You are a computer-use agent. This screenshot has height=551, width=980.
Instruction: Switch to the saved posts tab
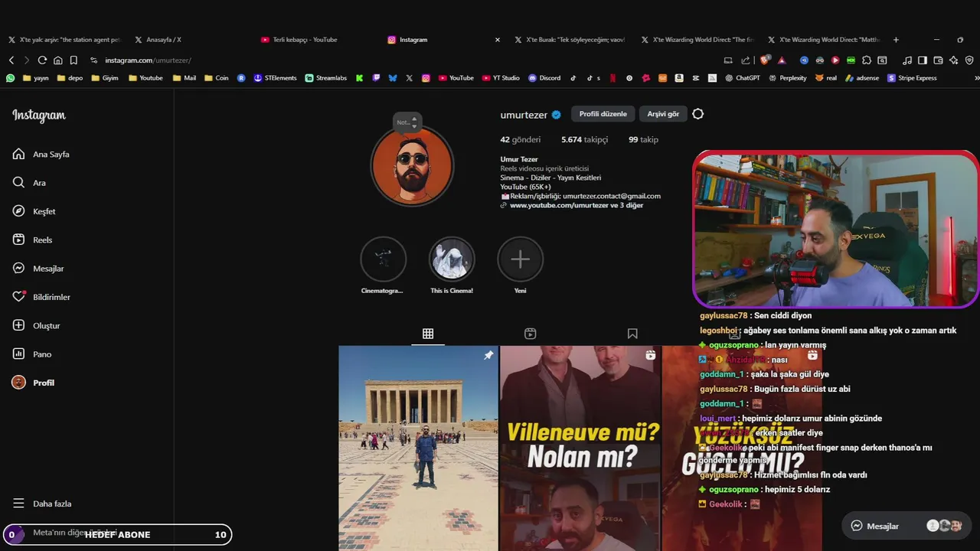pos(632,334)
